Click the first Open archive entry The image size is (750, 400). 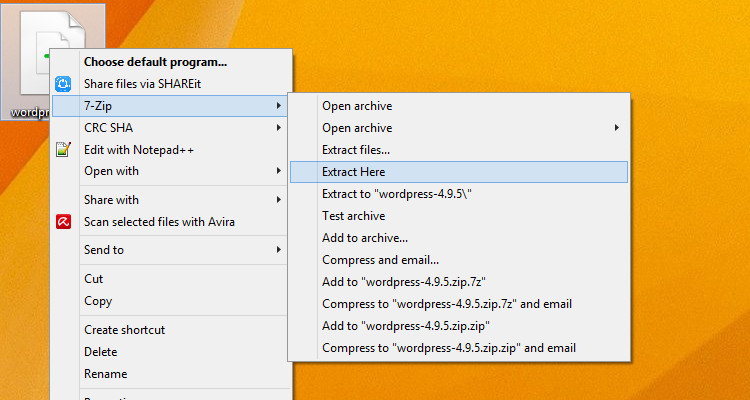[x=459, y=106]
